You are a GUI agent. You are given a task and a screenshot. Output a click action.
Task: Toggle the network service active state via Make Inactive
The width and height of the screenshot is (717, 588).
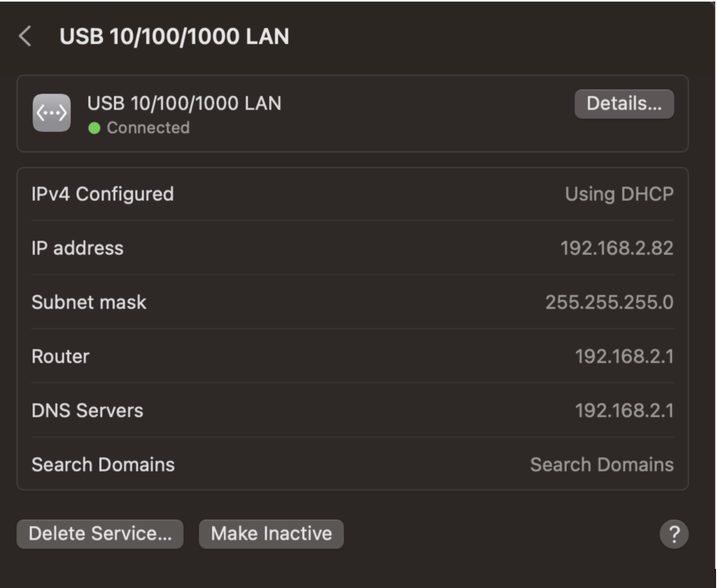271,533
